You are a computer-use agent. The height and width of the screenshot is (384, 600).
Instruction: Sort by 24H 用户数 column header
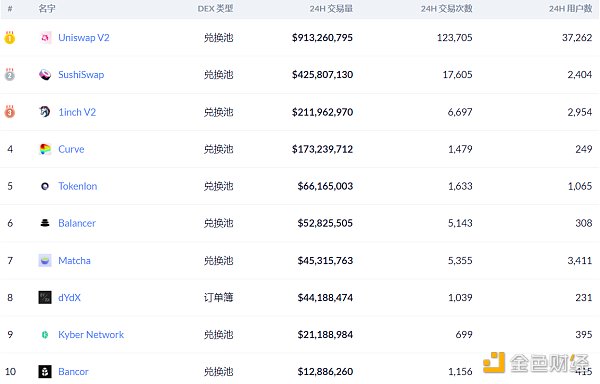tap(571, 8)
